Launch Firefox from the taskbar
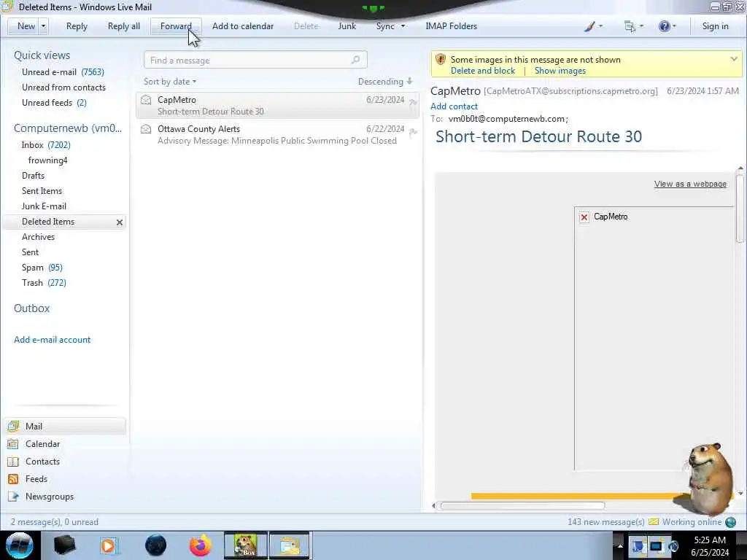 200,545
